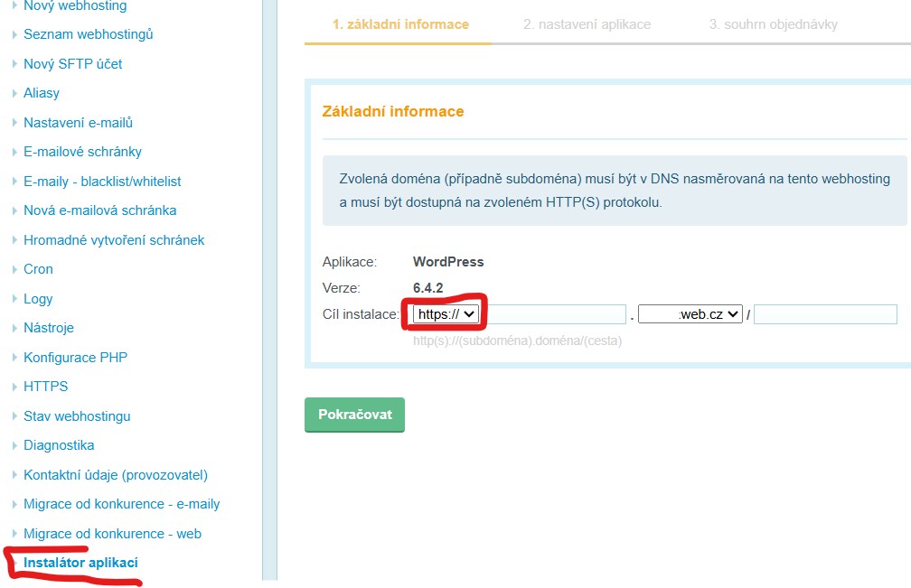Image resolution: width=911 pixels, height=588 pixels.
Task: Open Seznam webhostingů link
Action: [88, 34]
